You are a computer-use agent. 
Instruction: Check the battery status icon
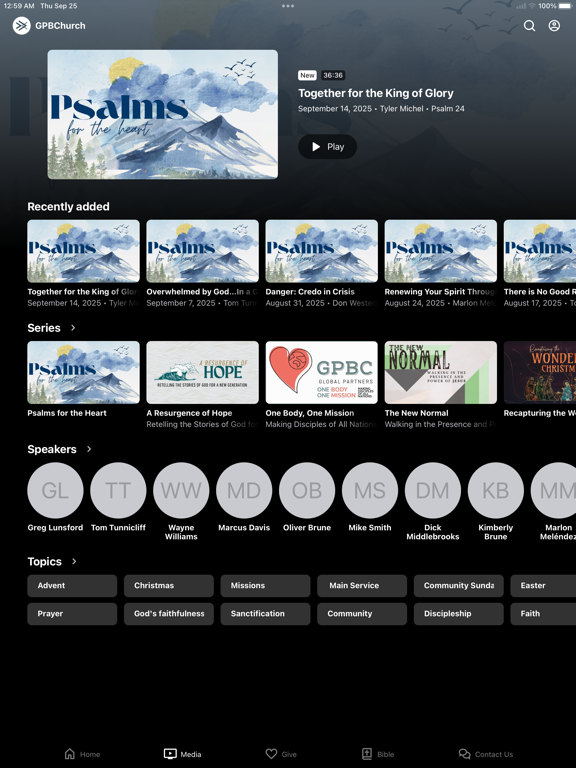(x=564, y=6)
